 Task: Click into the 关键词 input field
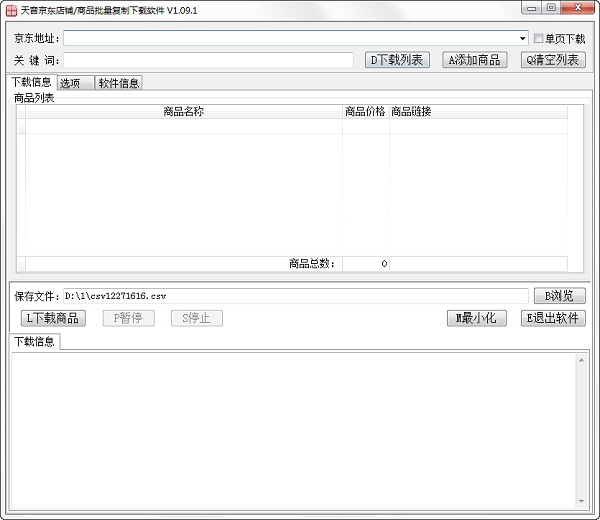tap(208, 60)
